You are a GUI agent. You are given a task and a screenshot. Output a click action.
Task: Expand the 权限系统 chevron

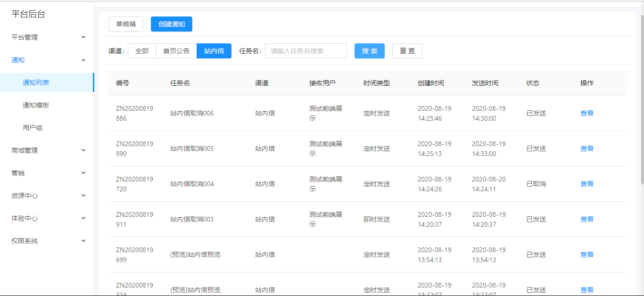pos(83,241)
